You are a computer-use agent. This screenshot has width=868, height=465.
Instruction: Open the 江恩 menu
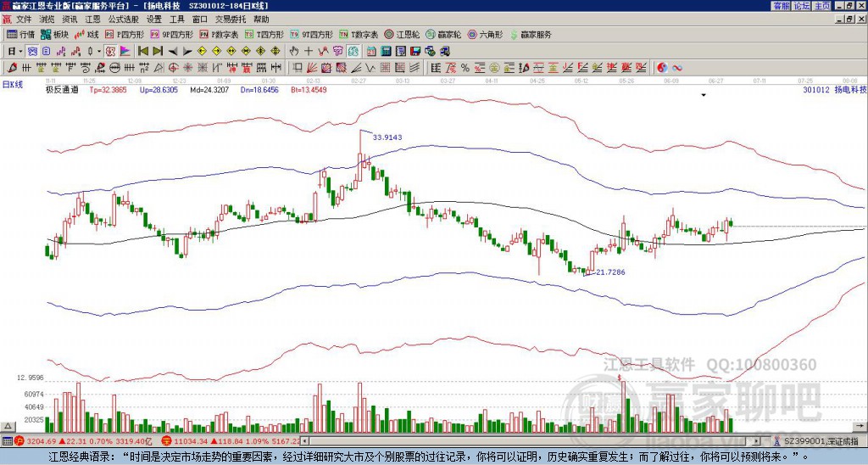(93, 20)
